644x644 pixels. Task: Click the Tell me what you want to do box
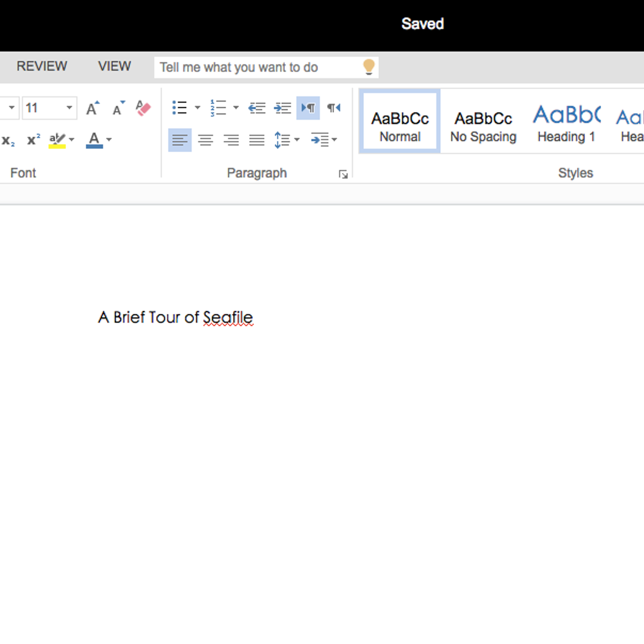[266, 67]
